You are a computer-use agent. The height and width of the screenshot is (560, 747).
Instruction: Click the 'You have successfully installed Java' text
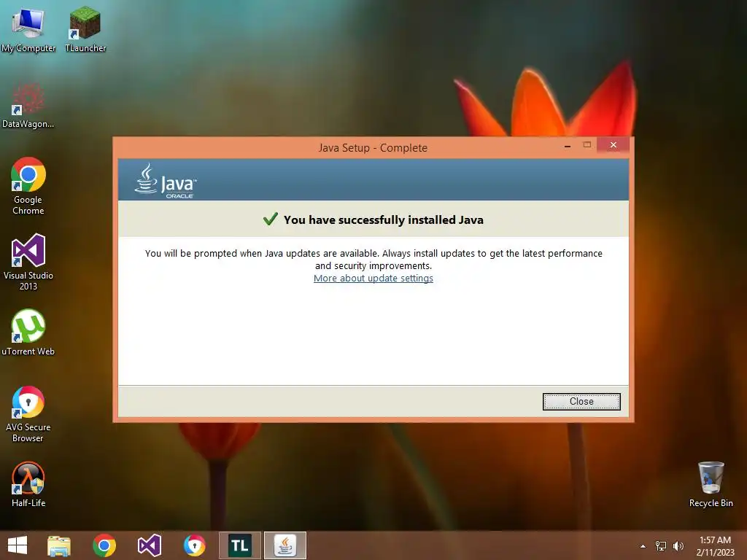click(x=384, y=220)
